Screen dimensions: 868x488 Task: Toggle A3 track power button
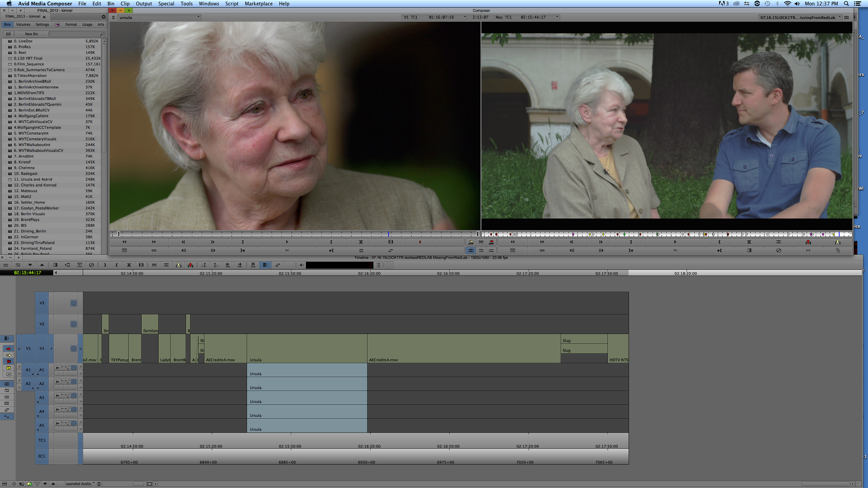click(74, 395)
